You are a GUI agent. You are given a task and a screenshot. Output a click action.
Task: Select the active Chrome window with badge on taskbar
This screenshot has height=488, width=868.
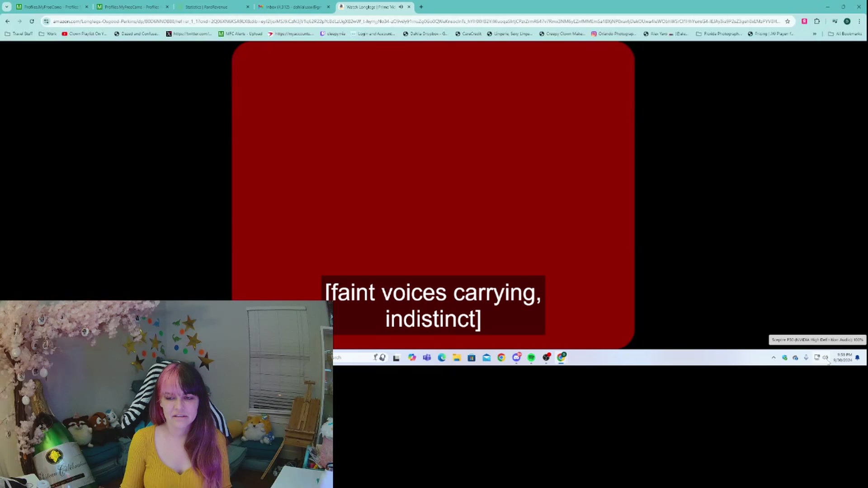click(x=561, y=357)
